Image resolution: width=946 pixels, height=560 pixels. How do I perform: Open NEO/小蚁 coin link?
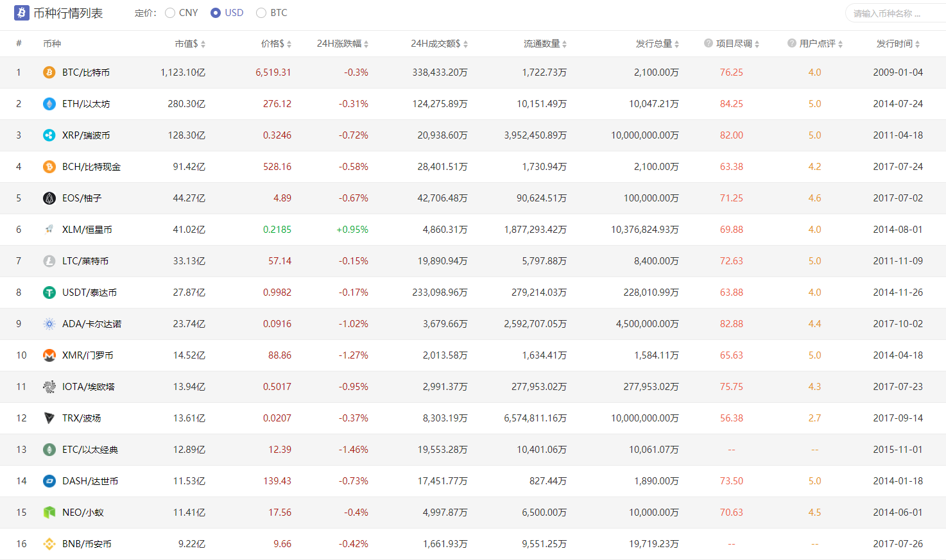coord(83,513)
